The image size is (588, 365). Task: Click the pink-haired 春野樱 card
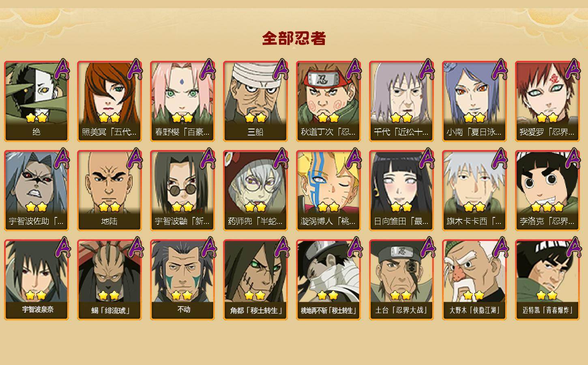(x=182, y=101)
